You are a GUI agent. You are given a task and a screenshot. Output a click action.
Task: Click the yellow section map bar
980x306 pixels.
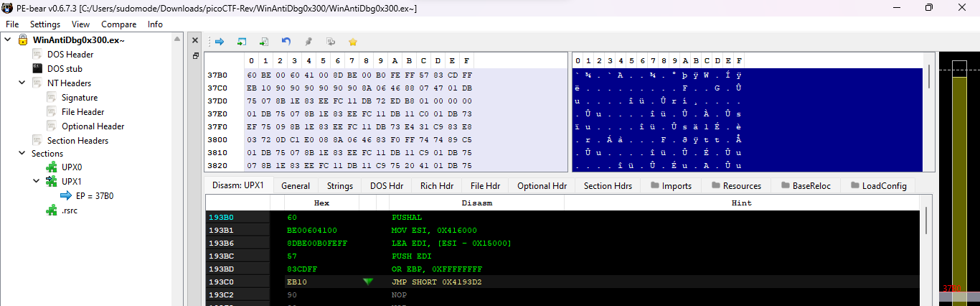click(x=959, y=180)
